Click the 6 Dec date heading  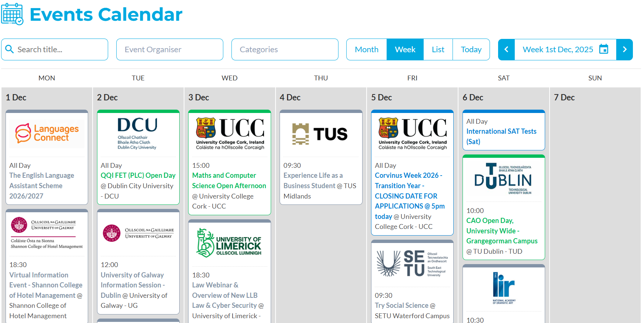pyautogui.click(x=473, y=97)
